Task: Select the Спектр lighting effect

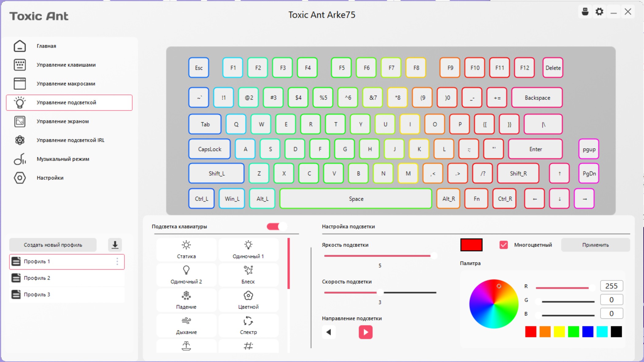Action: [248, 326]
